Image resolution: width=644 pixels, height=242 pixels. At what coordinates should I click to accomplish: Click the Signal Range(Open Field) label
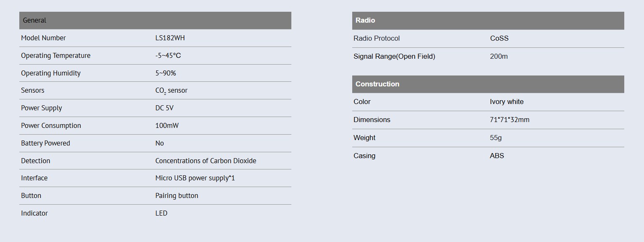pyautogui.click(x=394, y=56)
